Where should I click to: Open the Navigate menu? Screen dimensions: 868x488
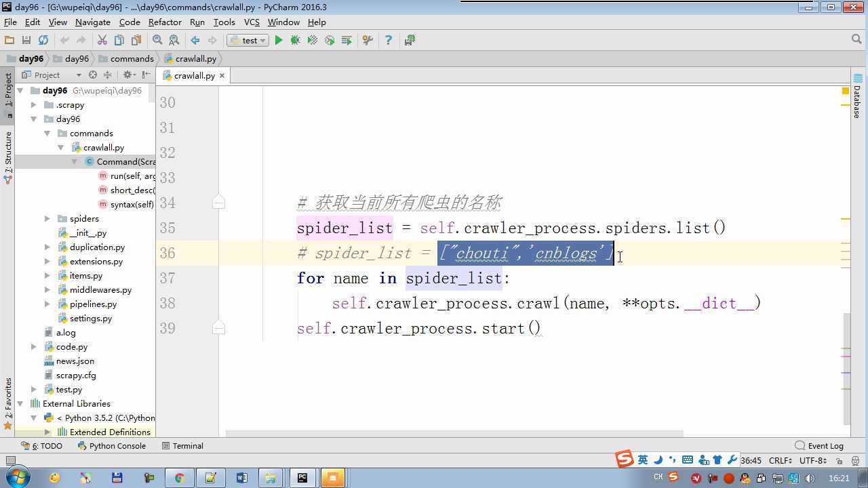point(92,22)
